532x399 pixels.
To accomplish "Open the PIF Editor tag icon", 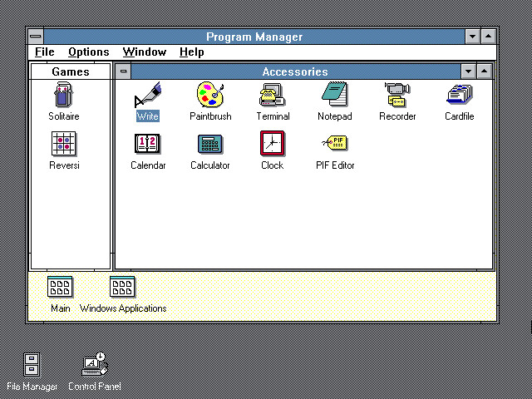I will [x=335, y=143].
